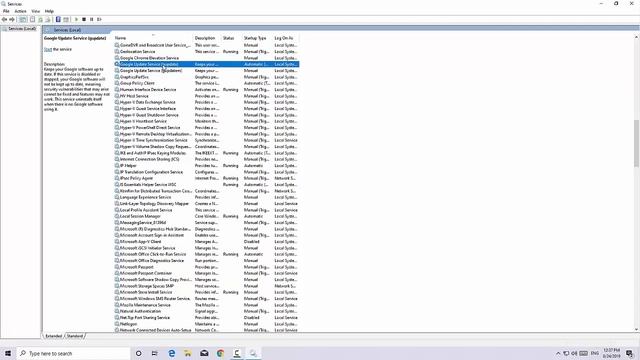This screenshot has height=360, width=640.
Task: Click the taskbar search box
Action: 73,353
